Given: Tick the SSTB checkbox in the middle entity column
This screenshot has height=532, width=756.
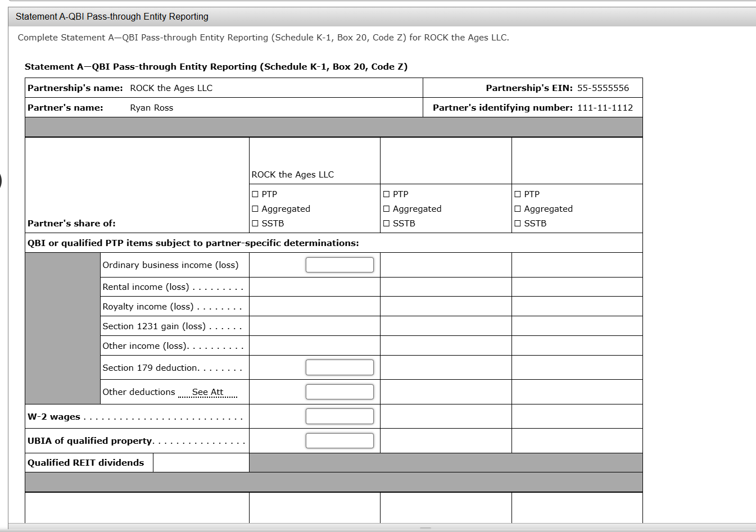Looking at the screenshot, I should pyautogui.click(x=387, y=224).
